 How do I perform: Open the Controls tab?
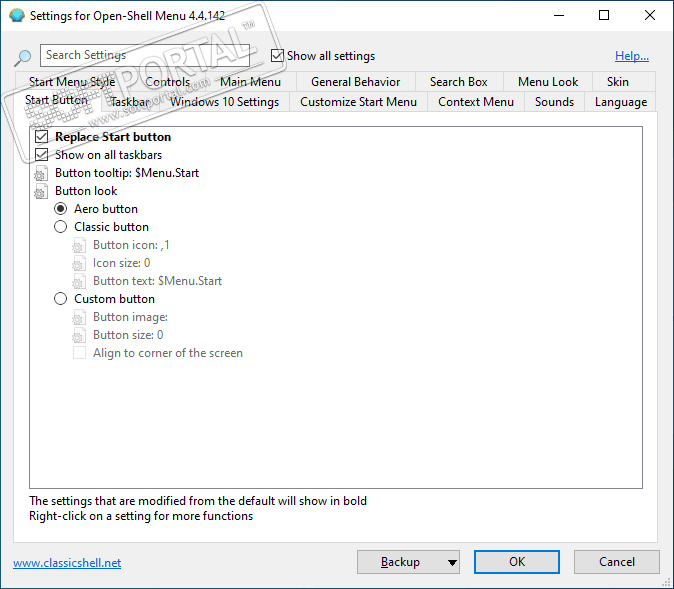tap(167, 82)
